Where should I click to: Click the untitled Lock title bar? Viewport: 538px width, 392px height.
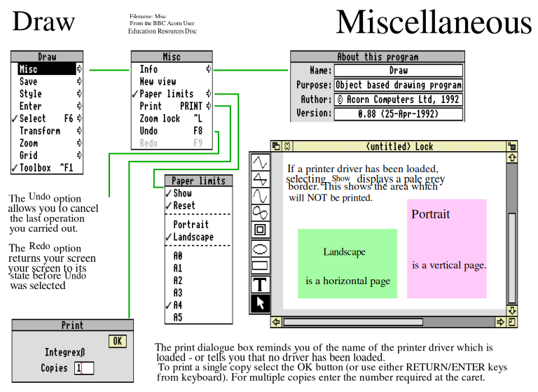click(399, 146)
